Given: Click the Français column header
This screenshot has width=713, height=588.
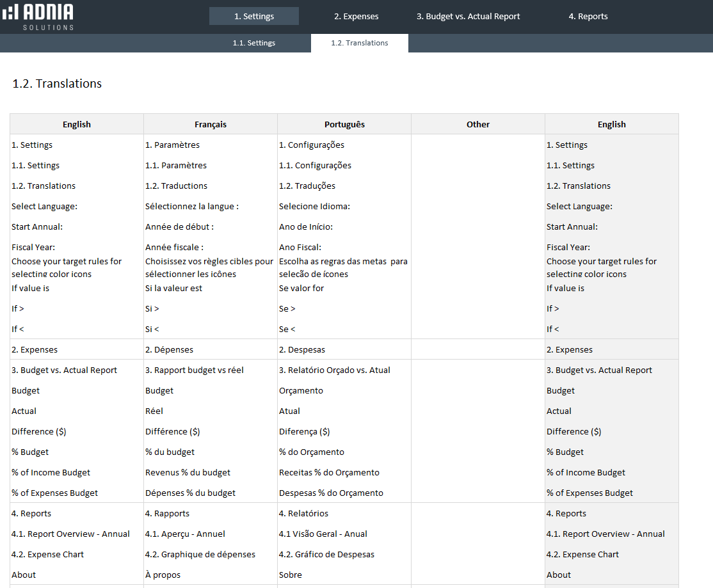Looking at the screenshot, I should [x=211, y=124].
